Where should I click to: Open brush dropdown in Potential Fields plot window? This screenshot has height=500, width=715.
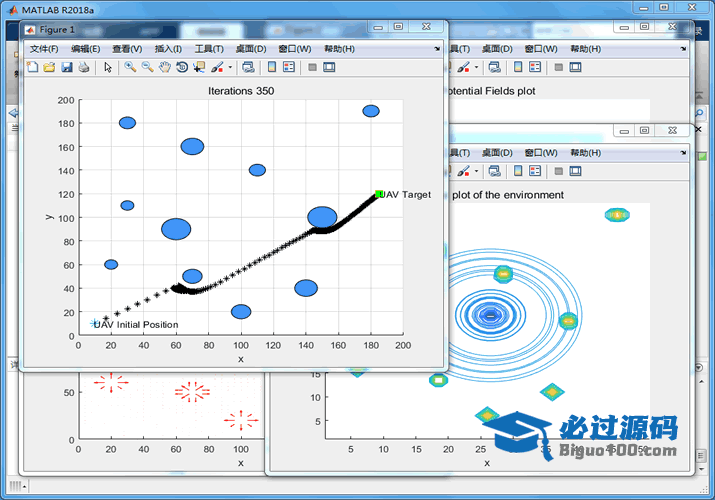pyautogui.click(x=477, y=67)
